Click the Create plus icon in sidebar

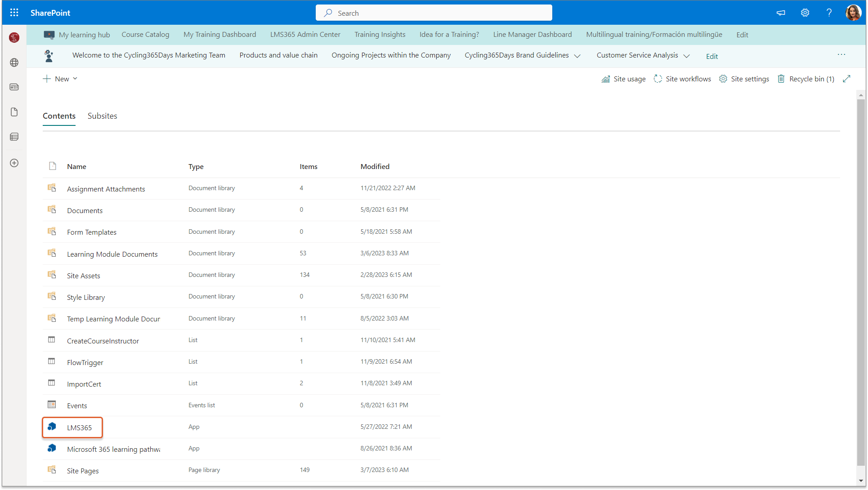[14, 163]
